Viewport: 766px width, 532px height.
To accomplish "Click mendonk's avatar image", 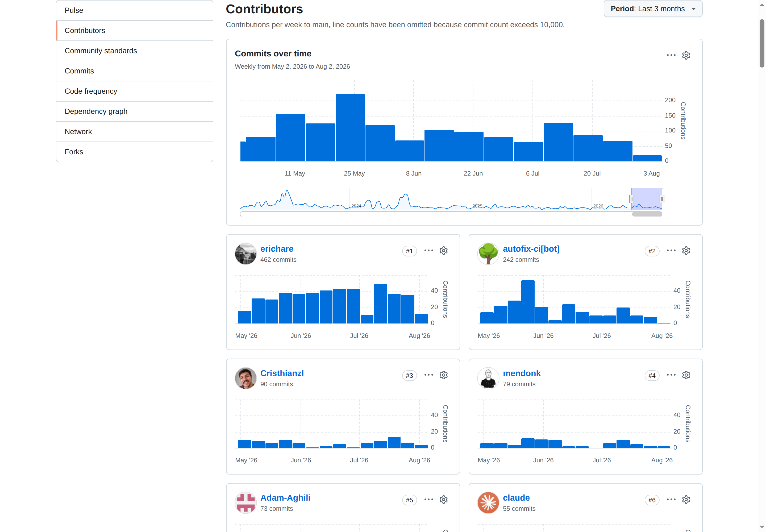I will (x=488, y=378).
